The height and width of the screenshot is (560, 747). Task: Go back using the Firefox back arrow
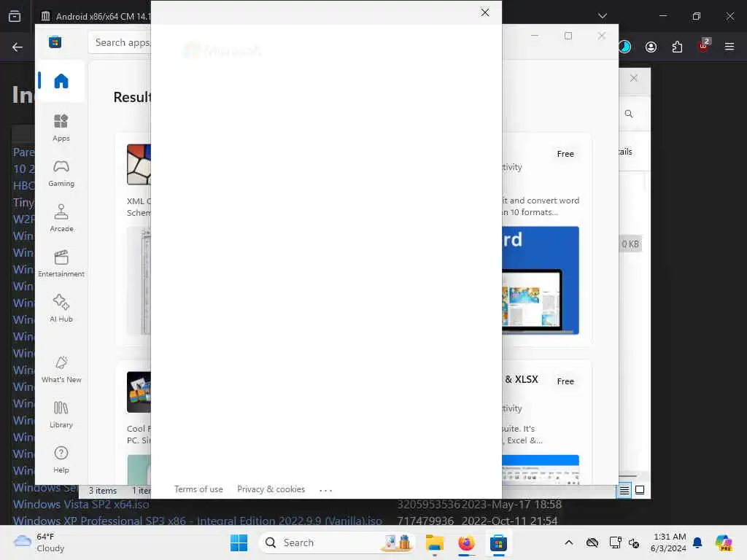pyautogui.click(x=18, y=47)
